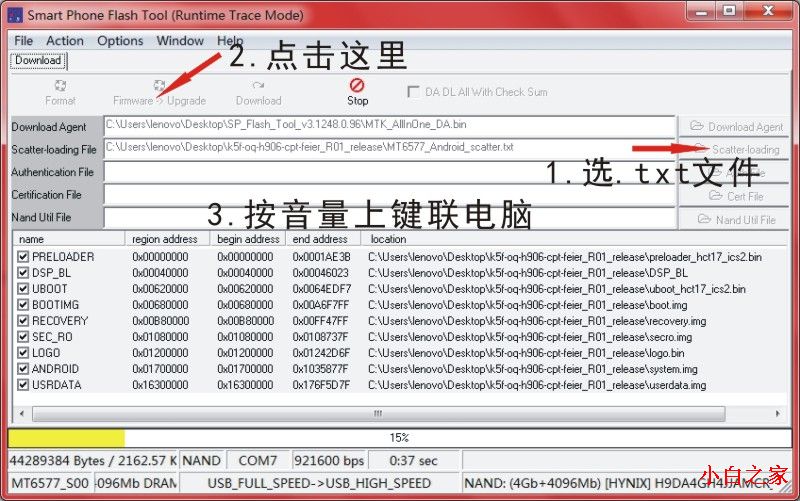Open the Download Agent folder button
The width and height of the screenshot is (800, 501).
(733, 127)
